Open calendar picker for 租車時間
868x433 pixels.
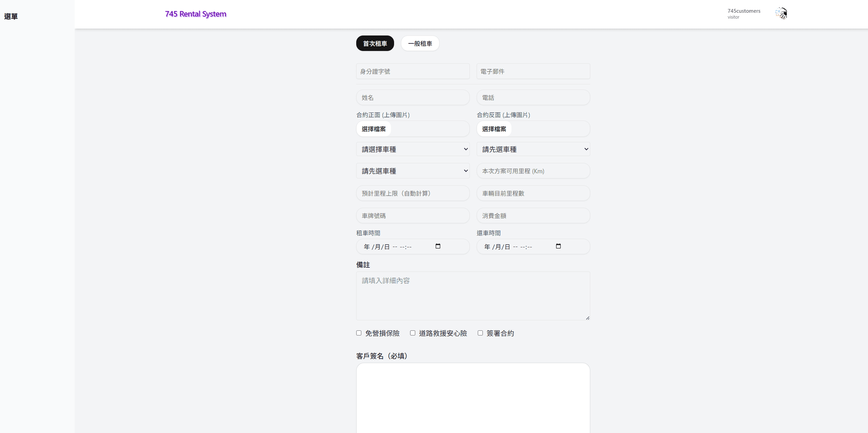(438, 246)
